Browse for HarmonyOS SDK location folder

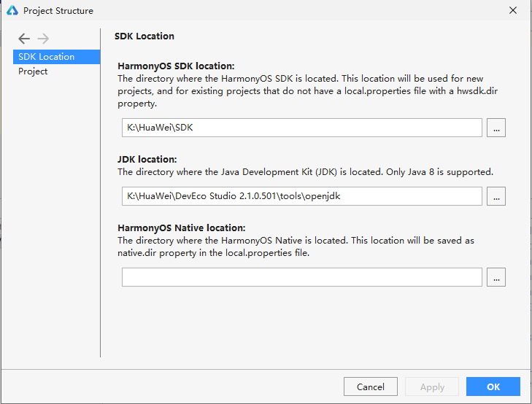click(x=496, y=128)
